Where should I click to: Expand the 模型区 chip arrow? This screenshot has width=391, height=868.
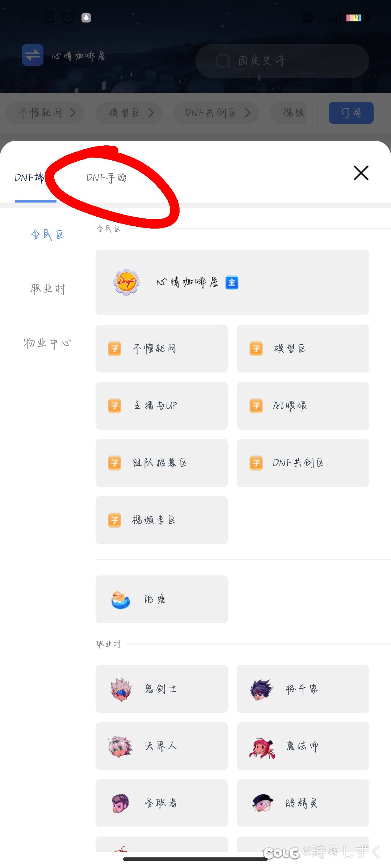click(151, 113)
